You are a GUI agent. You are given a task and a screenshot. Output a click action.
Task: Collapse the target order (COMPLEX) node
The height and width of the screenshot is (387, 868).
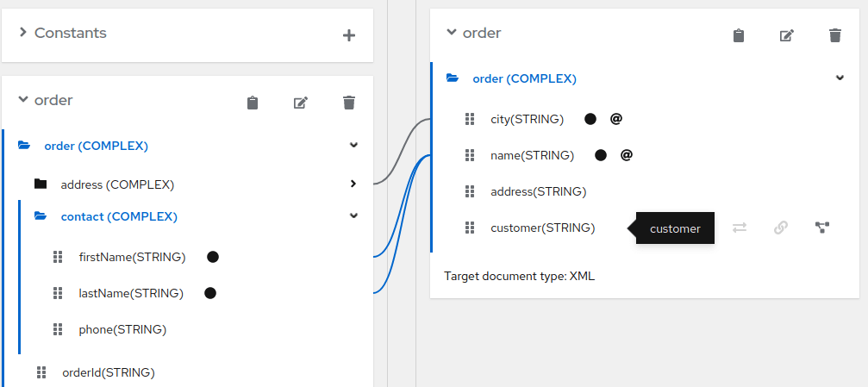(x=840, y=78)
